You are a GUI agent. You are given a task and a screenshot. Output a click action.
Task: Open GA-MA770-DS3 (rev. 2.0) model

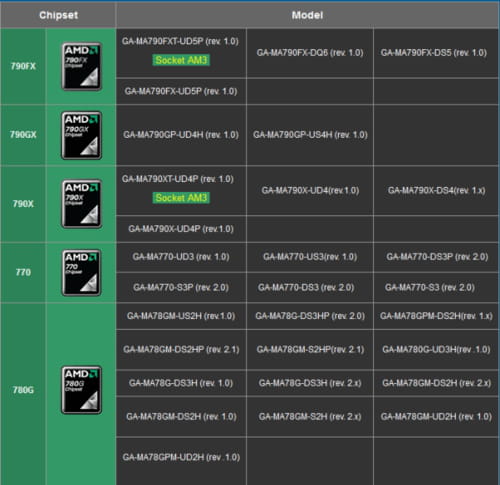point(306,287)
